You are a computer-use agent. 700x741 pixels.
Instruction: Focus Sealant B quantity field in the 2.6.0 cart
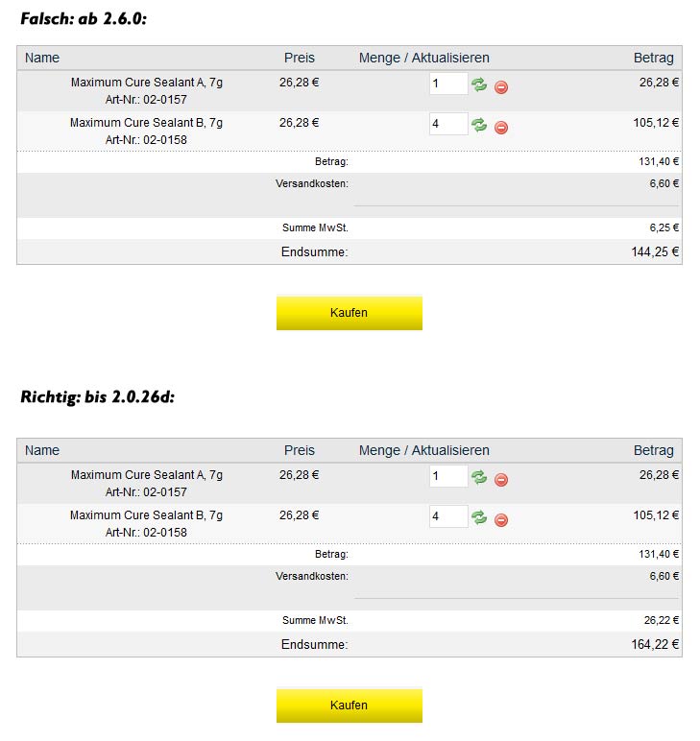[x=447, y=124]
